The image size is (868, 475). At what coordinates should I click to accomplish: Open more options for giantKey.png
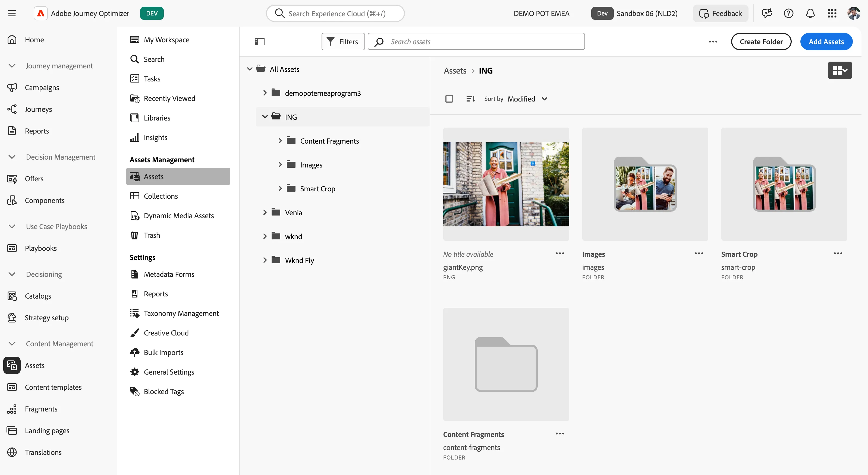[x=560, y=254]
